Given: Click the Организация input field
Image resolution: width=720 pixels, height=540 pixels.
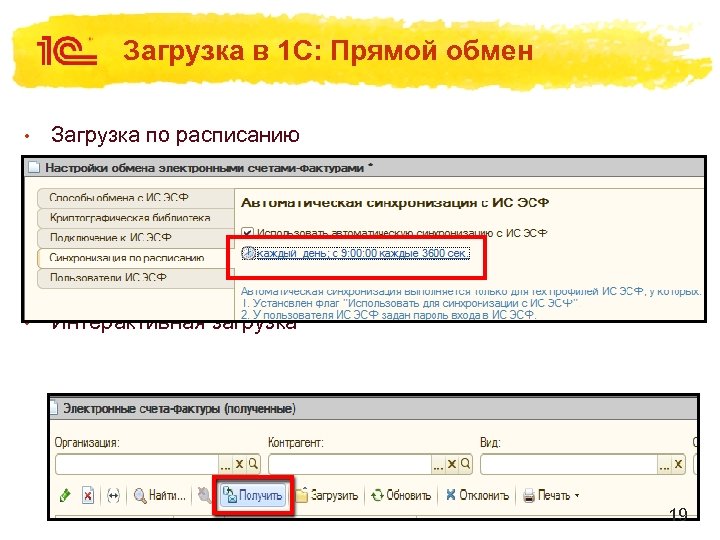Looking at the screenshot, I should click(137, 464).
